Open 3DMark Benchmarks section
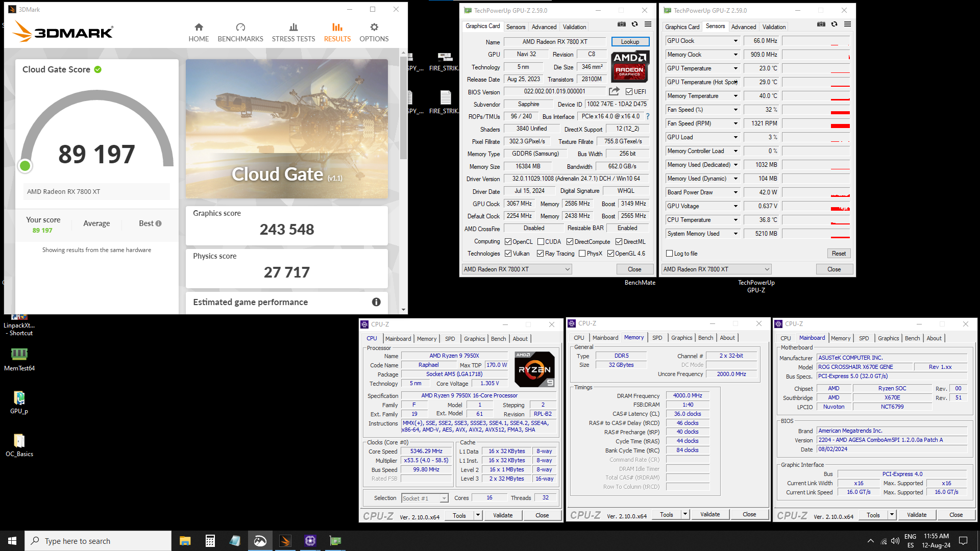Viewport: 980px width, 551px height. pos(240,32)
